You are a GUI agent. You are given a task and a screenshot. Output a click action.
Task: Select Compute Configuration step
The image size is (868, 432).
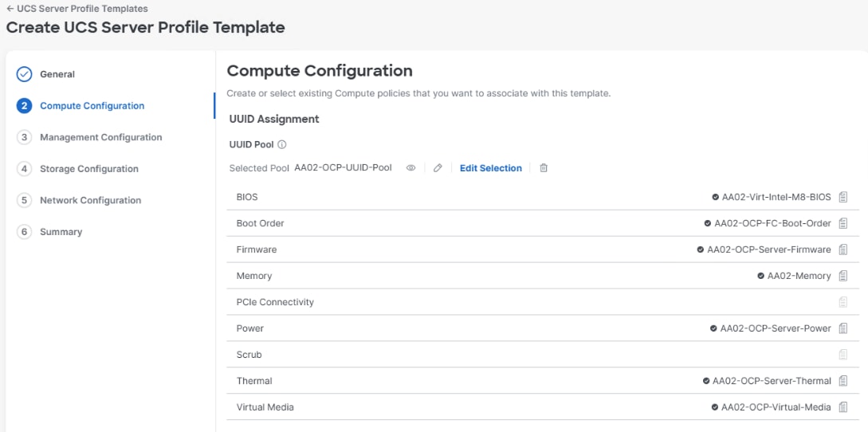[92, 106]
